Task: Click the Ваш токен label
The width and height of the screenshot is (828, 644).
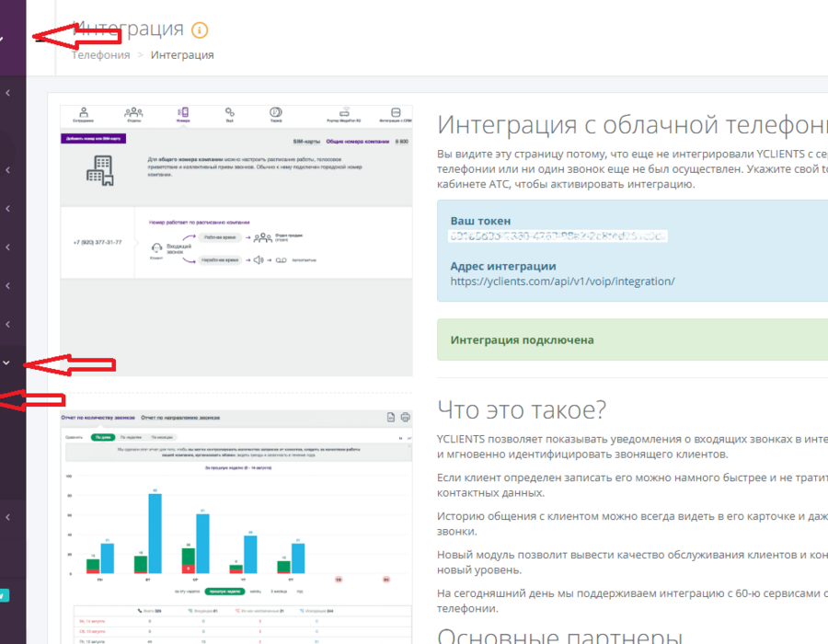Action: pyautogui.click(x=480, y=221)
